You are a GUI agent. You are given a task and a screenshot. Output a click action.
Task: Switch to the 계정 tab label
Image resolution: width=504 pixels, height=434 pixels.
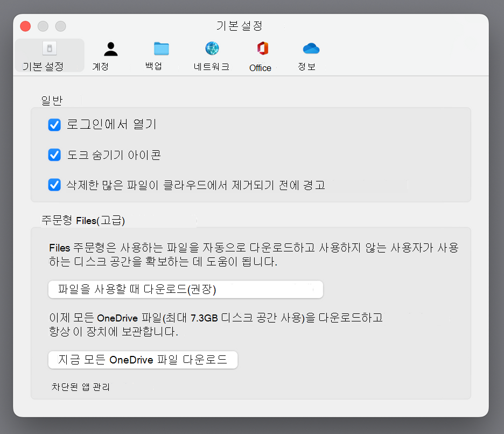click(100, 67)
